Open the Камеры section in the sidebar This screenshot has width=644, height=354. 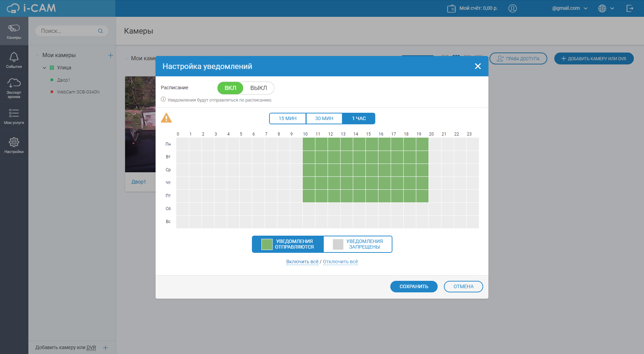coord(14,31)
